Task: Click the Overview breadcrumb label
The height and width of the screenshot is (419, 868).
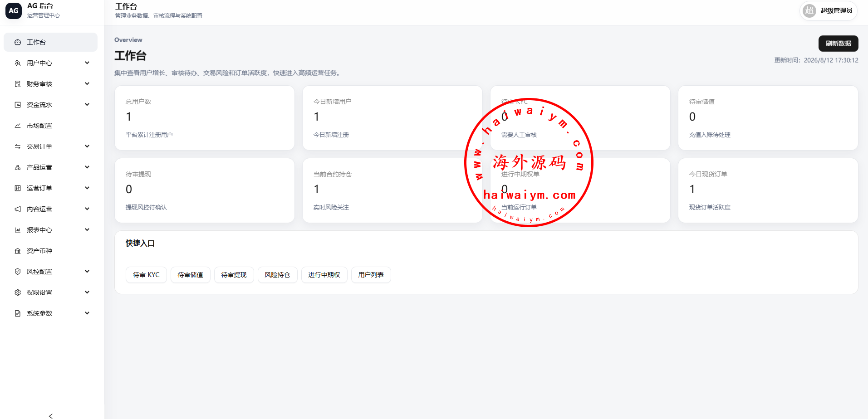Action: [x=128, y=40]
